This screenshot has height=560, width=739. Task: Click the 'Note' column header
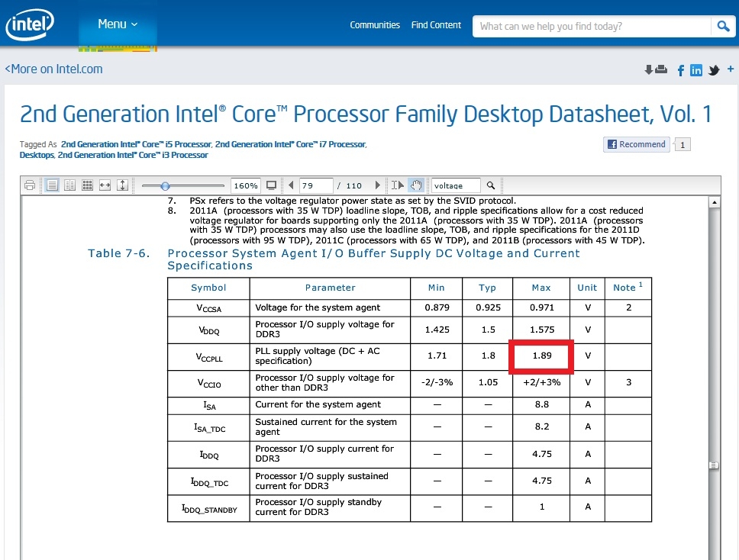point(628,288)
